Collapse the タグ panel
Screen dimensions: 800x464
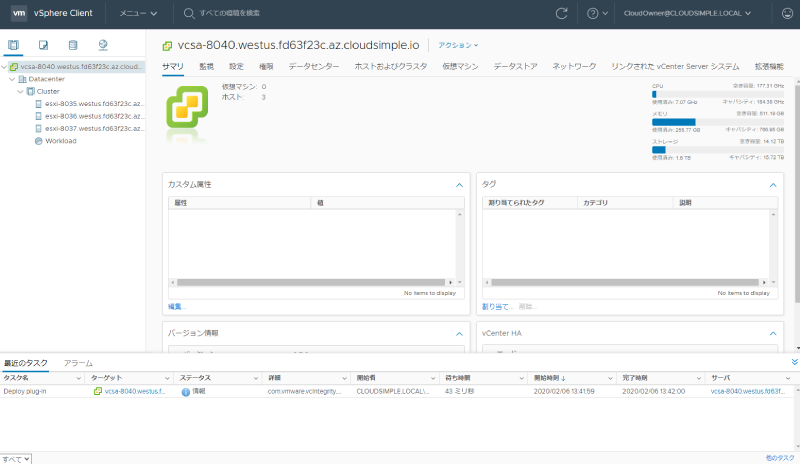[773, 185]
